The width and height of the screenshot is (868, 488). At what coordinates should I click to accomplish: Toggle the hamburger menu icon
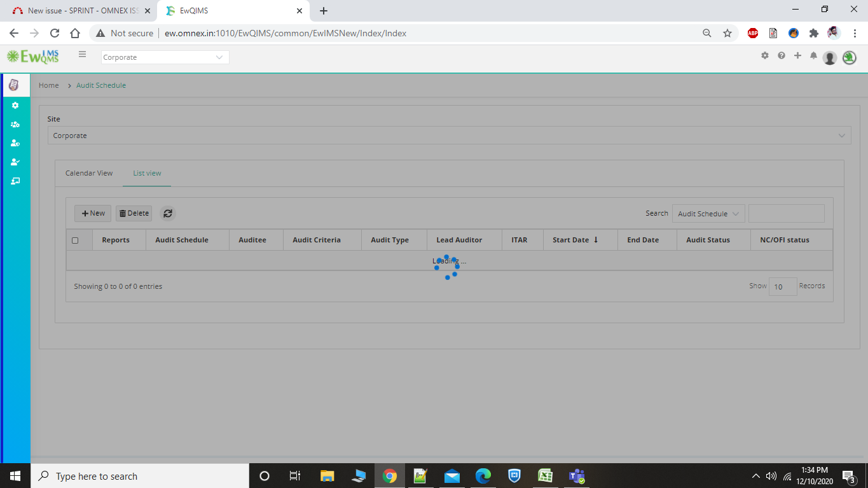tap(82, 55)
